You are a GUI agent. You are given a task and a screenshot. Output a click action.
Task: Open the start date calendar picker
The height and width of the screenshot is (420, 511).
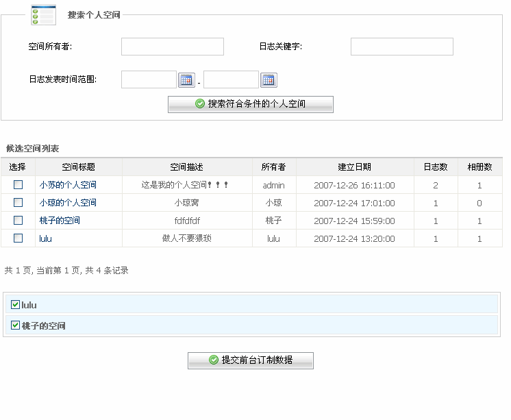click(186, 80)
